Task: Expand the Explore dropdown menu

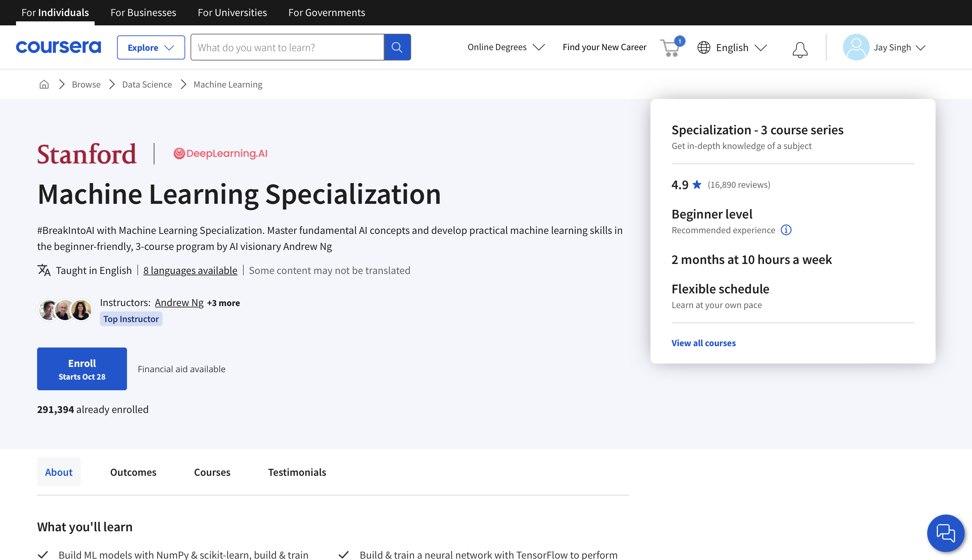Action: [151, 47]
